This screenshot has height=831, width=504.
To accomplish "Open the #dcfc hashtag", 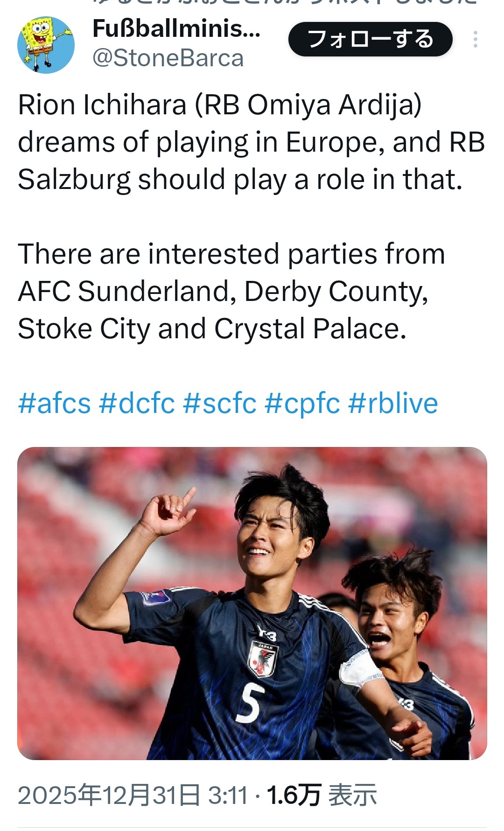I will click(x=137, y=403).
